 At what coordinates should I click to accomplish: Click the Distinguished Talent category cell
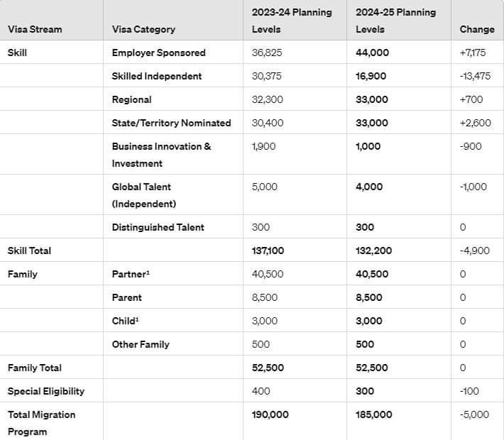coord(158,227)
